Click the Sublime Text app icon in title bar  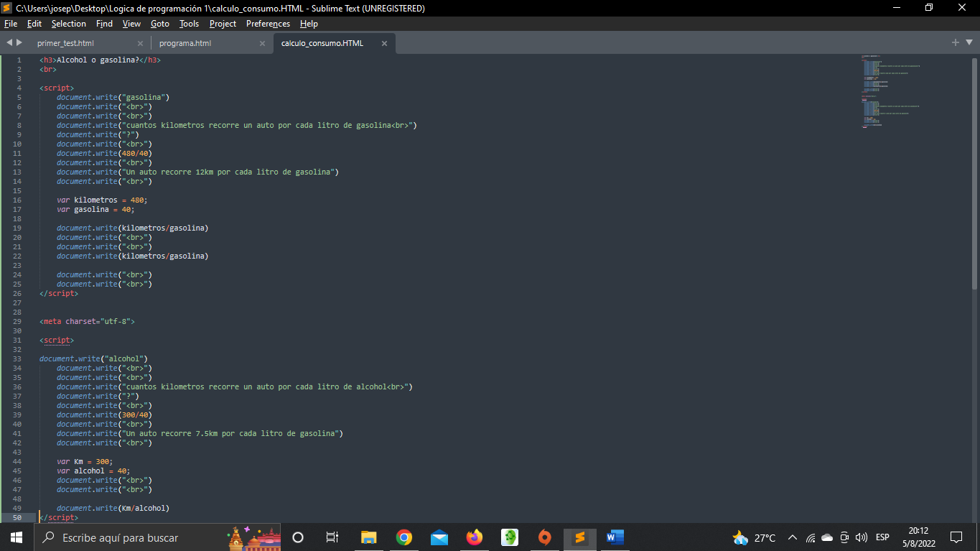pyautogui.click(x=7, y=8)
